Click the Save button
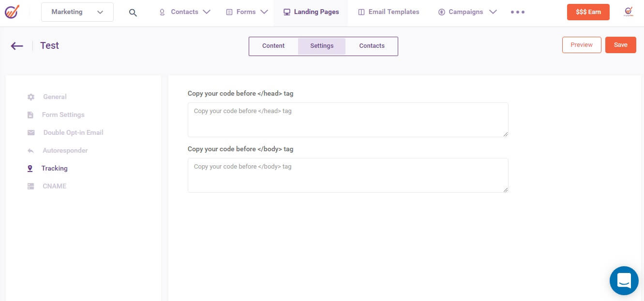 point(621,44)
